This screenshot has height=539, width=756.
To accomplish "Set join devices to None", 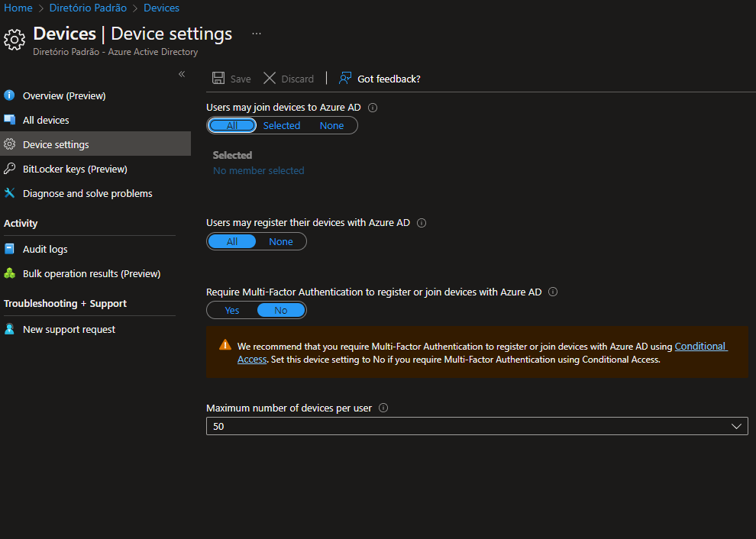I will pos(331,125).
